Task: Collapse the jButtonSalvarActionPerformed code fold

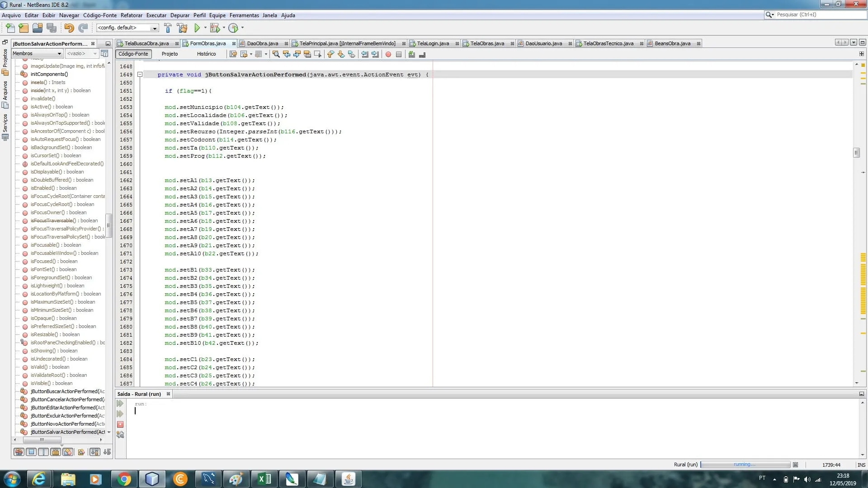Action: tap(140, 75)
